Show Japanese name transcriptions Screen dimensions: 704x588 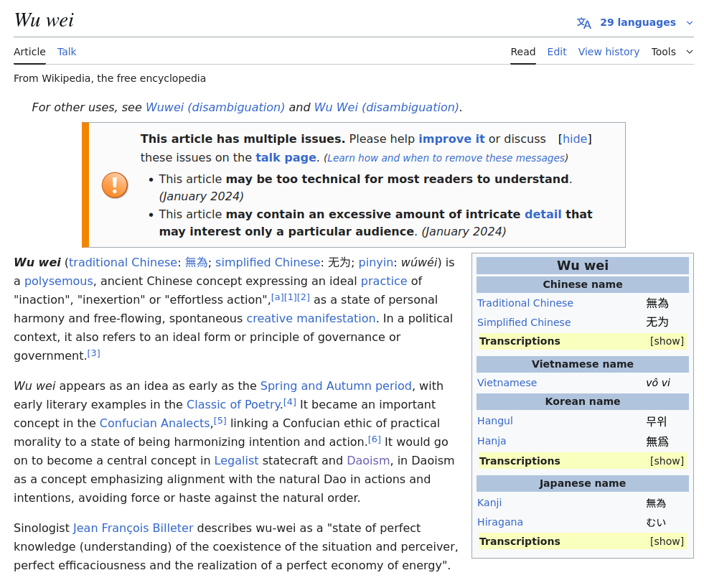(667, 541)
